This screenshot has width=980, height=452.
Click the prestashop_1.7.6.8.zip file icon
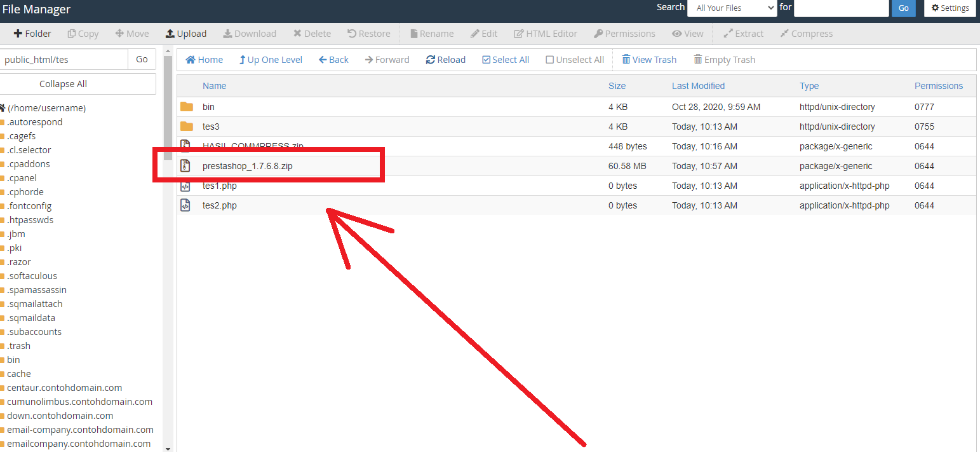pos(185,166)
